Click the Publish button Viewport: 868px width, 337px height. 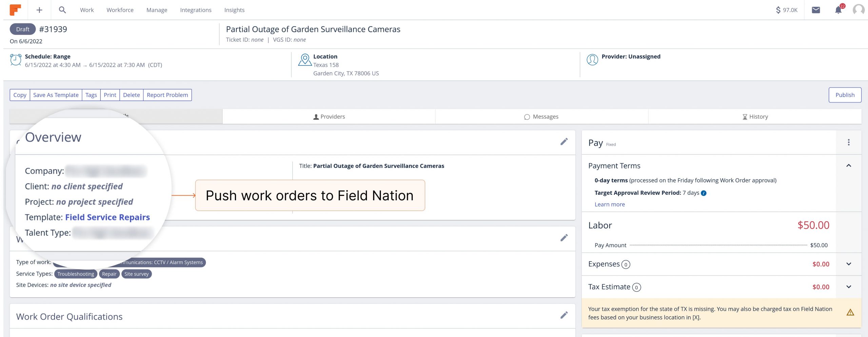pos(845,95)
